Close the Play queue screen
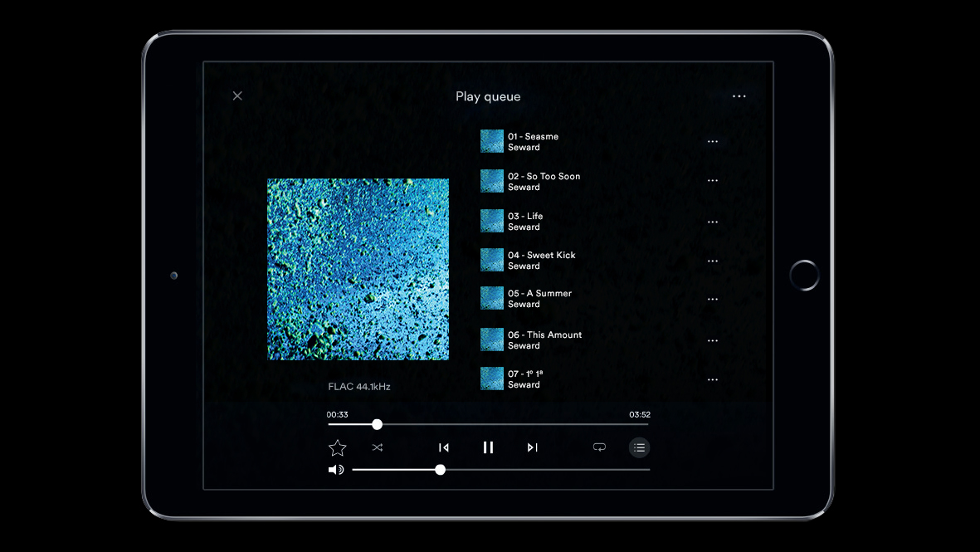The width and height of the screenshot is (980, 552). tap(236, 95)
